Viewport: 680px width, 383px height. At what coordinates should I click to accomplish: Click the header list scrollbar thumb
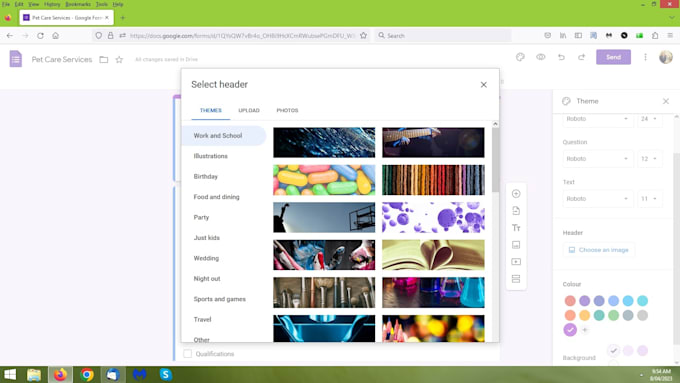[495, 160]
